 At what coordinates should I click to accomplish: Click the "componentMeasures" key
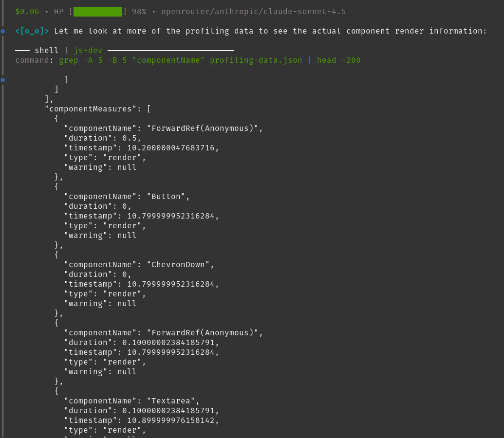pyautogui.click(x=91, y=109)
